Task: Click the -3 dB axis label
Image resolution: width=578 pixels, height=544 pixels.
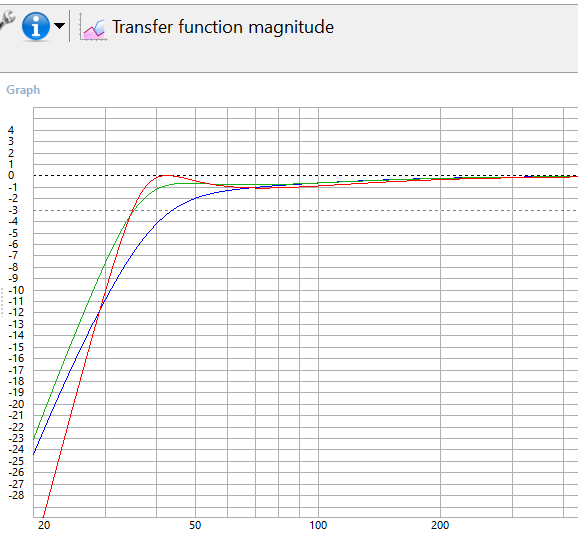Action: point(13,210)
